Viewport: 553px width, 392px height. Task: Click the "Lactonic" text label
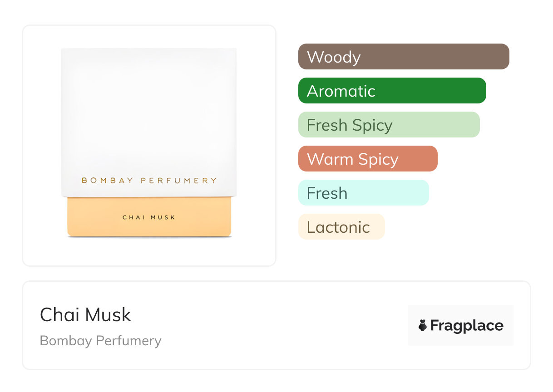[x=338, y=227]
